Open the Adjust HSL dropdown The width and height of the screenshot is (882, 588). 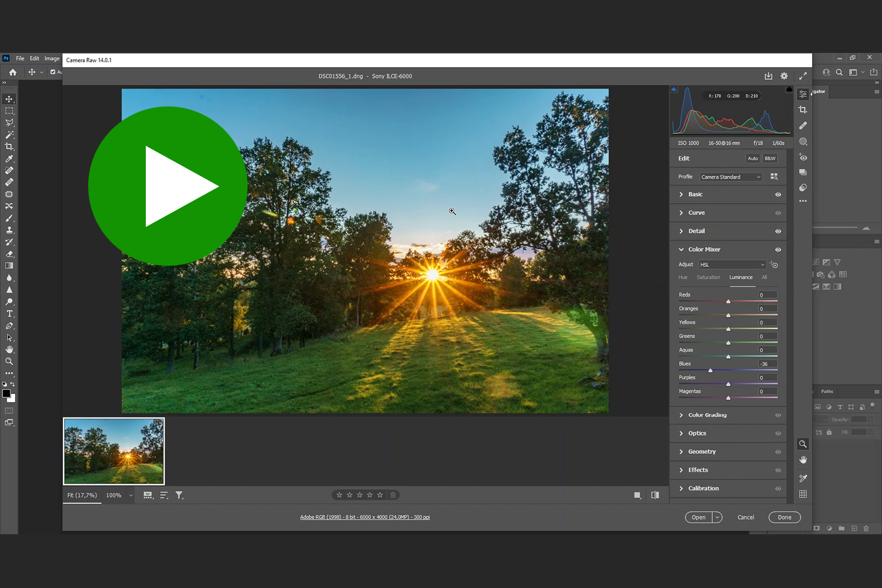point(732,265)
